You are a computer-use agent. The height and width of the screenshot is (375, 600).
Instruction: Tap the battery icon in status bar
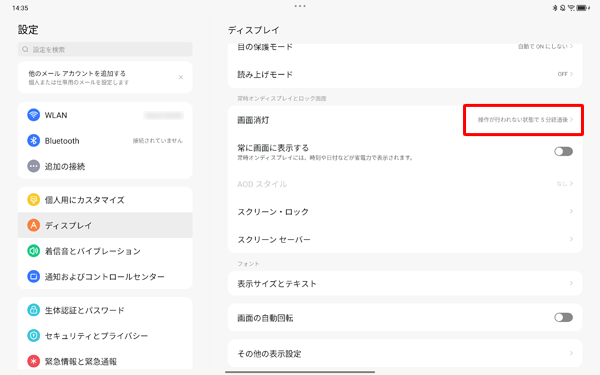click(583, 8)
